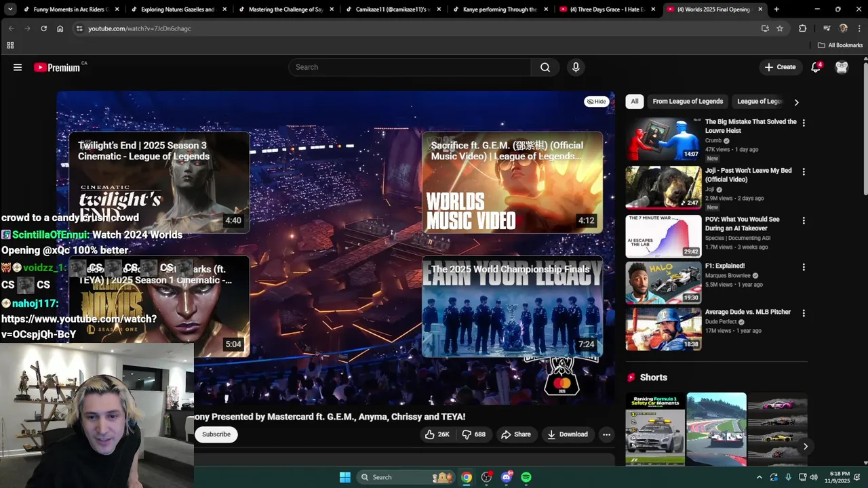Hide the end screen suggestions

(596, 102)
